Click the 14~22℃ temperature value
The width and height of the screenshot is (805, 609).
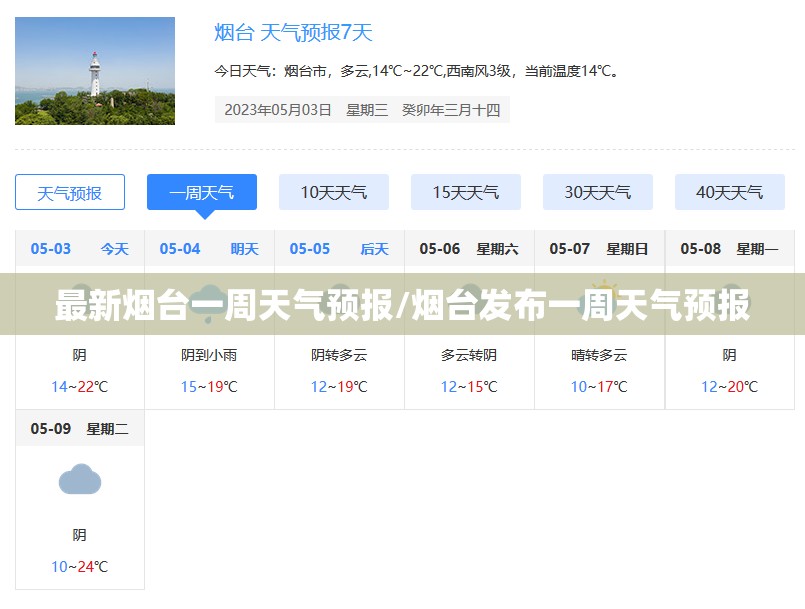(80, 387)
